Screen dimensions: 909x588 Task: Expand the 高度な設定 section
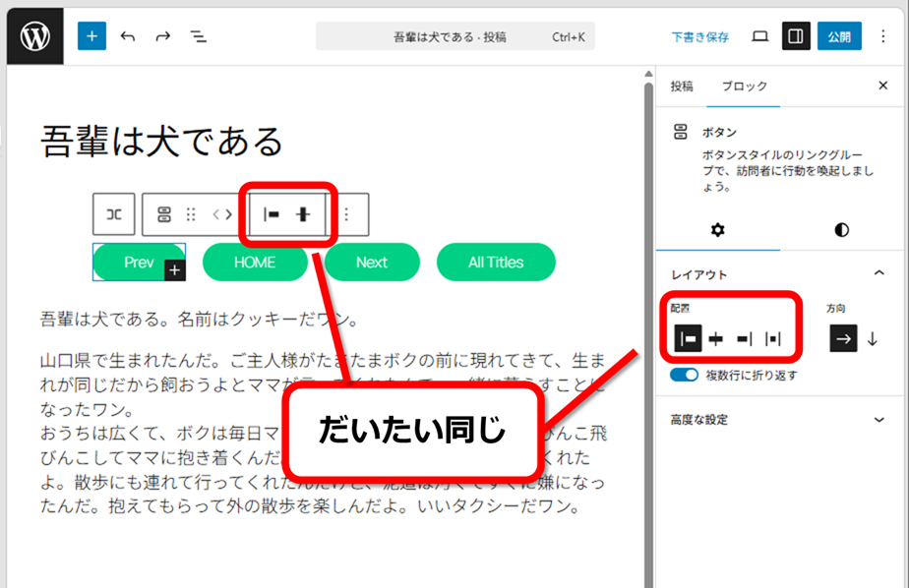[x=879, y=420]
